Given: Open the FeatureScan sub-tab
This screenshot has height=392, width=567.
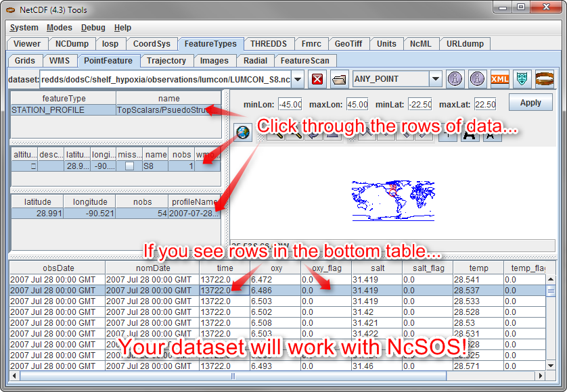Looking at the screenshot, I should point(305,61).
